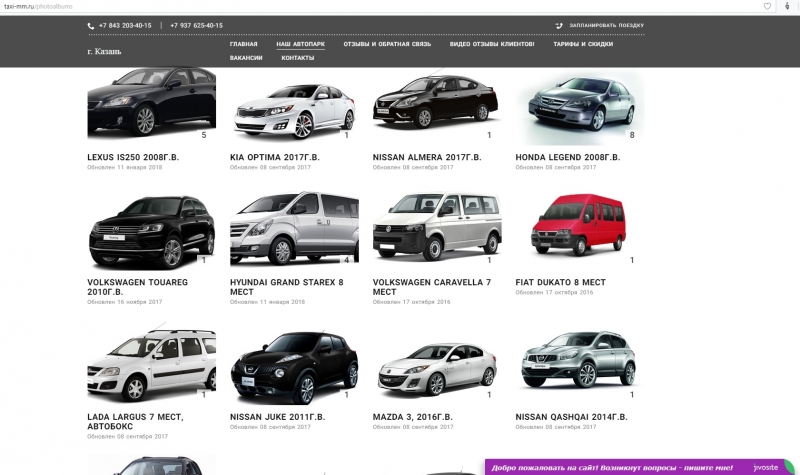The image size is (800, 475).
Task: Click the photo count 5 on Lexus album
Action: point(204,135)
